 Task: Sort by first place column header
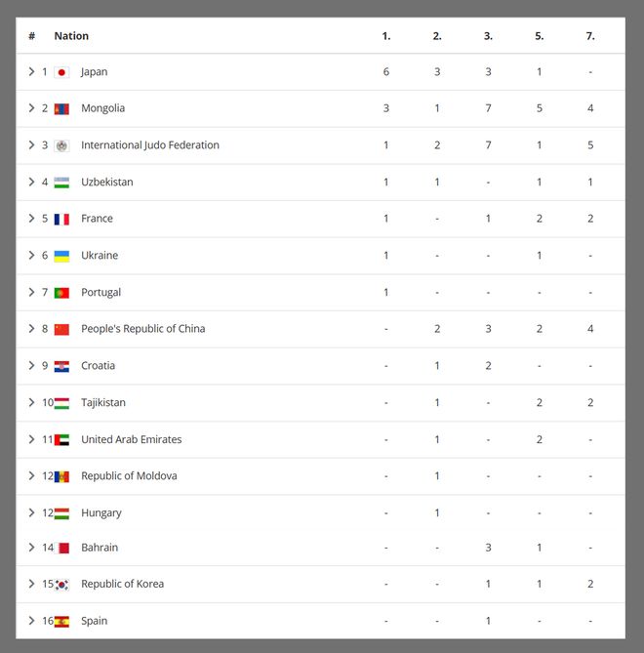[386, 36]
